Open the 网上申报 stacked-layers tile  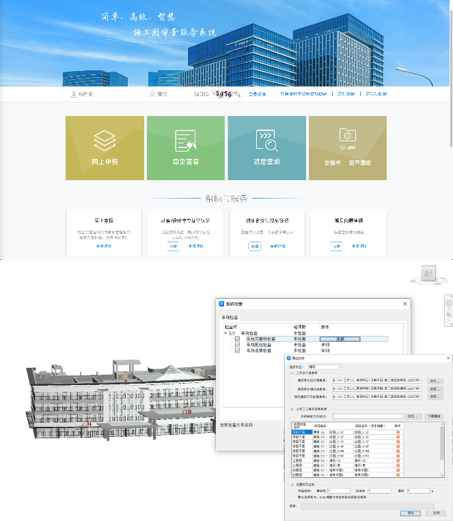[x=105, y=148]
